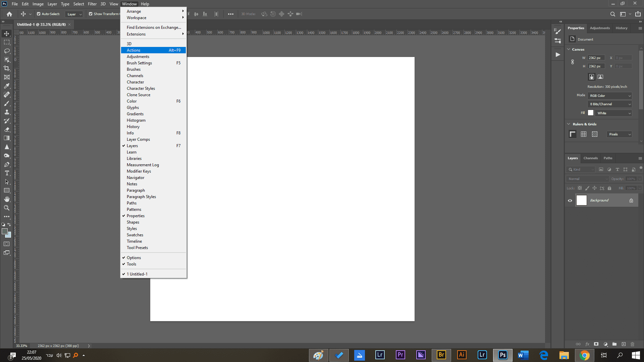The height and width of the screenshot is (362, 644).
Task: Choose the Eraser tool
Action: [7, 129]
